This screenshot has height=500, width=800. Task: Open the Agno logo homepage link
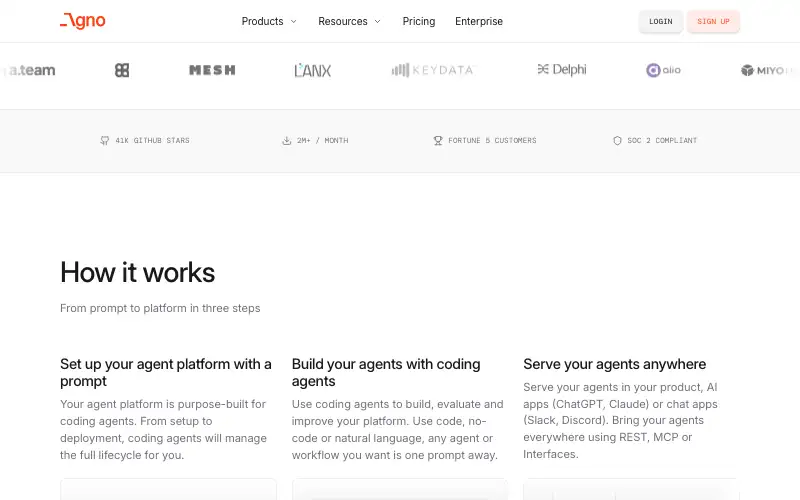click(83, 21)
